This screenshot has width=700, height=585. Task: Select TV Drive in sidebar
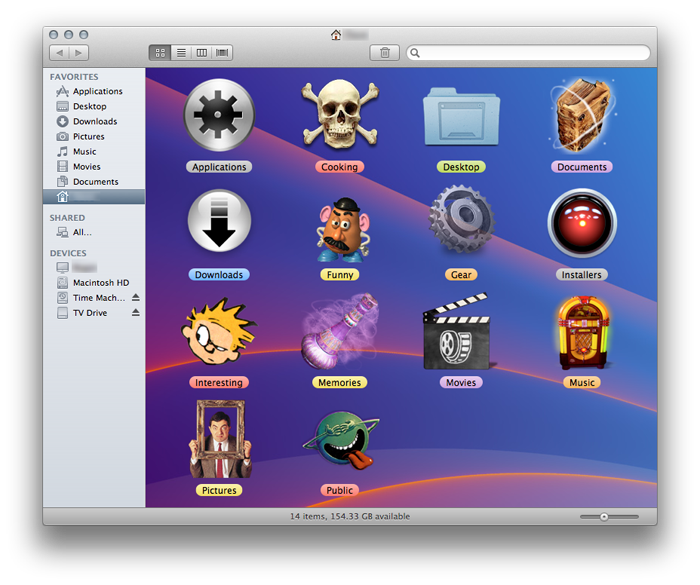pyautogui.click(x=94, y=313)
